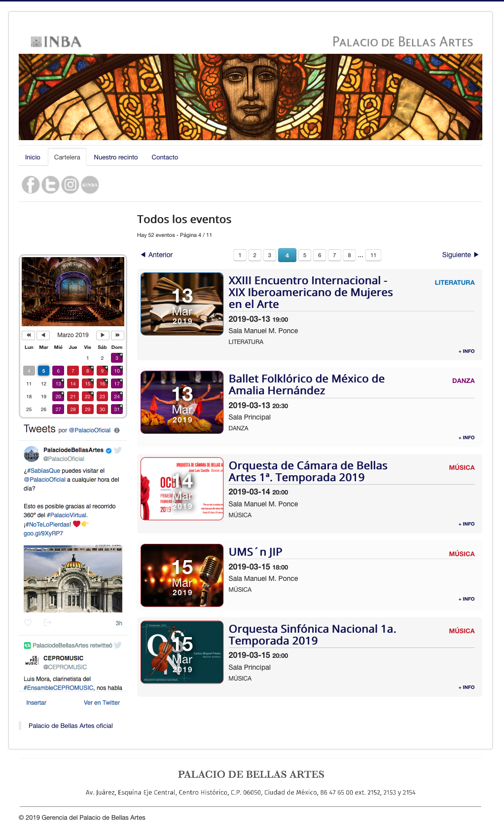The image size is (504, 836).
Task: Click the #PalacioVirtual hashtag
Action: pos(67,515)
